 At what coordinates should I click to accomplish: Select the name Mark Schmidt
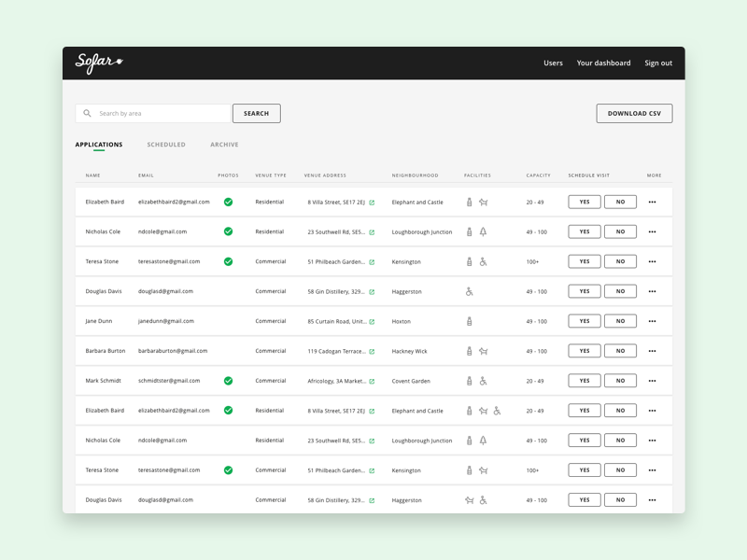tap(103, 381)
